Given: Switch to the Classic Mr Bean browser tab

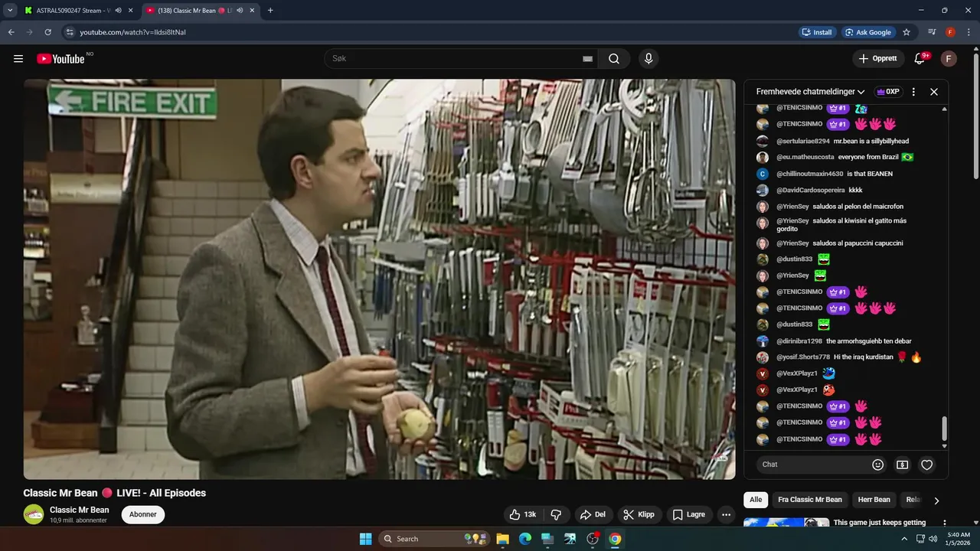Looking at the screenshot, I should pyautogui.click(x=193, y=11).
